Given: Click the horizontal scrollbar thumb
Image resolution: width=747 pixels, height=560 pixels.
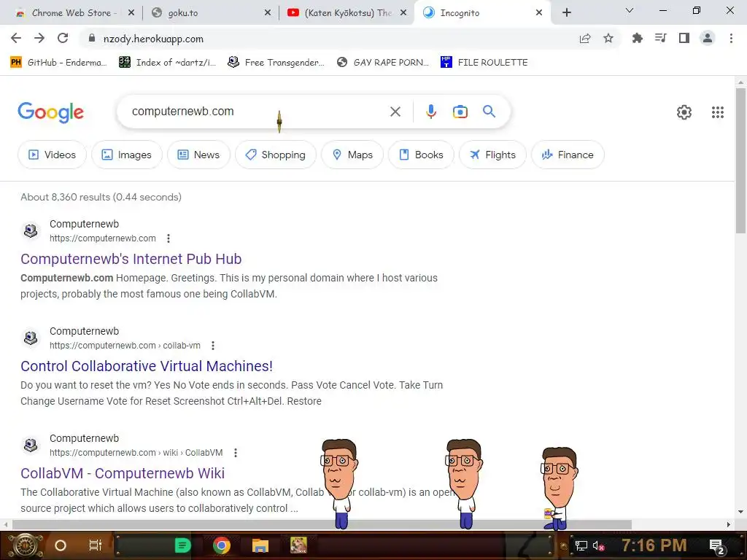Looking at the screenshot, I should click(x=322, y=525).
